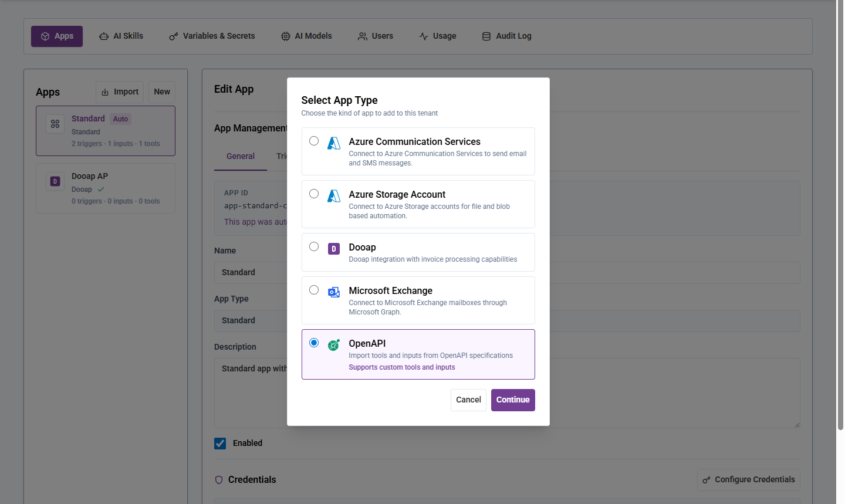845x504 pixels.
Task: Click the Configure Credentials button
Action: [x=749, y=480]
